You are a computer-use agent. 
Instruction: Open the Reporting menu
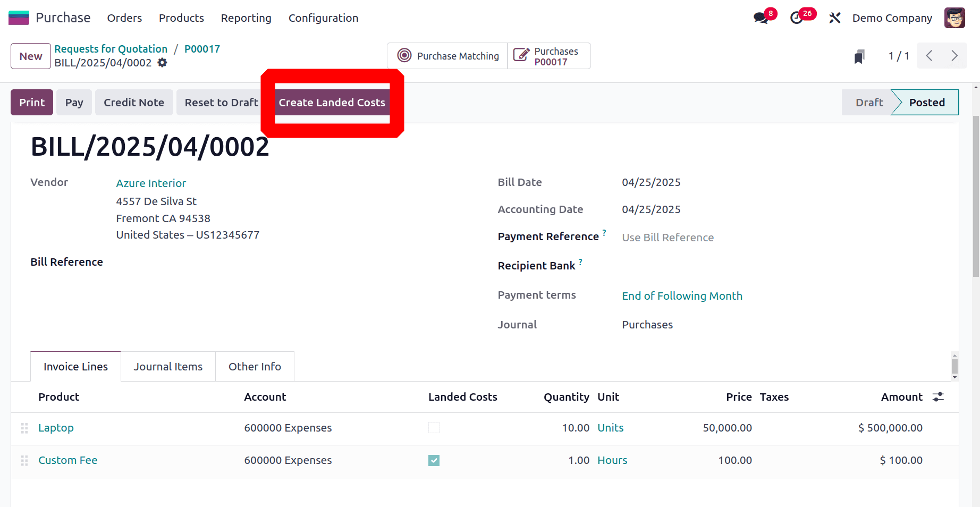tap(246, 18)
